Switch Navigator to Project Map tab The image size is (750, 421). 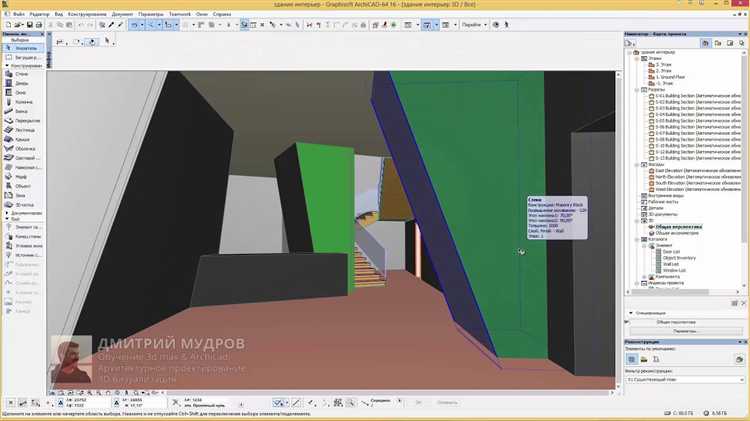706,44
